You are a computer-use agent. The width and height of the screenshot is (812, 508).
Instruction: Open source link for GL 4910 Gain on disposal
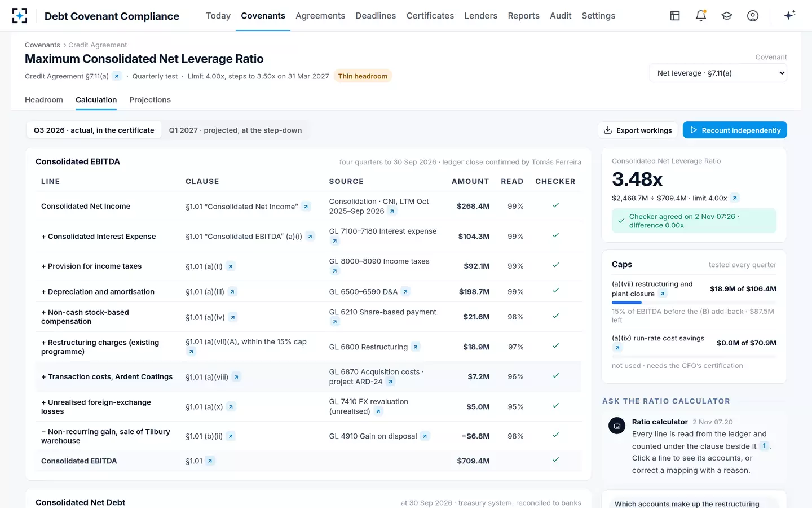coord(425,436)
